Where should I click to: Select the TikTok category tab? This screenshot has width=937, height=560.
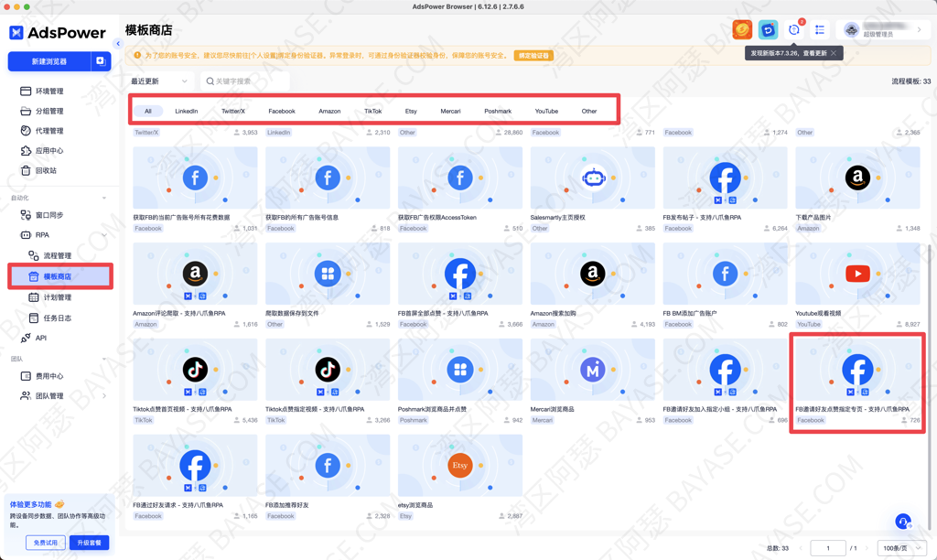tap(372, 111)
